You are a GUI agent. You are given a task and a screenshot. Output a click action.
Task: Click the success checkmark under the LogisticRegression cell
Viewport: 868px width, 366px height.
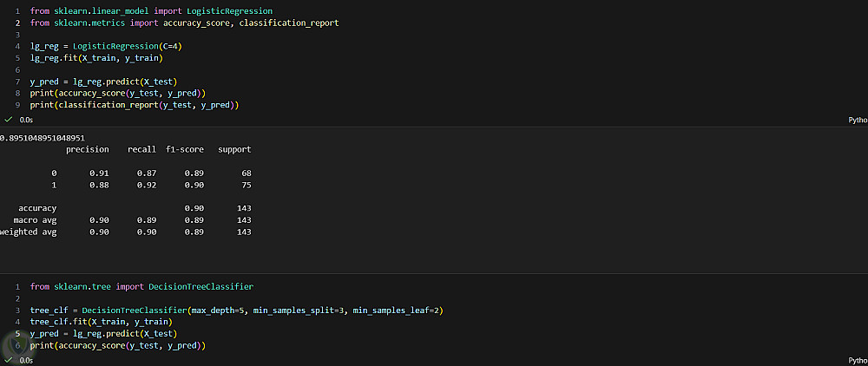(8, 121)
